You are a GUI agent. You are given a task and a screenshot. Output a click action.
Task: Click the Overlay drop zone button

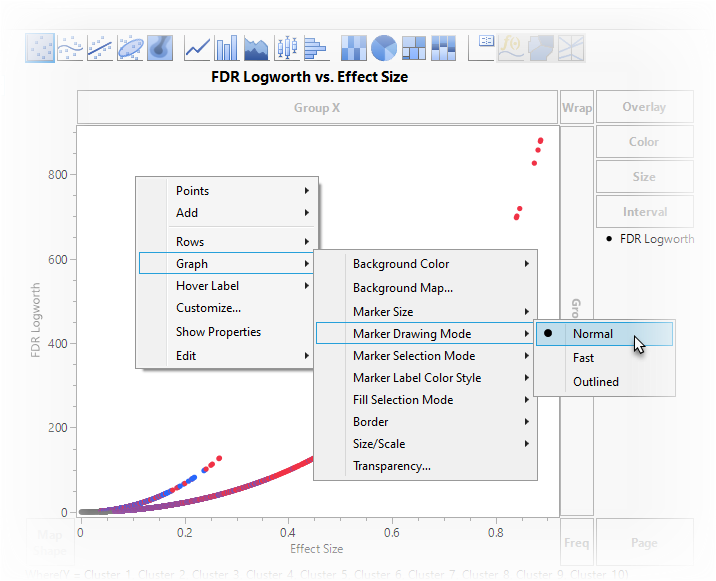tap(644, 107)
